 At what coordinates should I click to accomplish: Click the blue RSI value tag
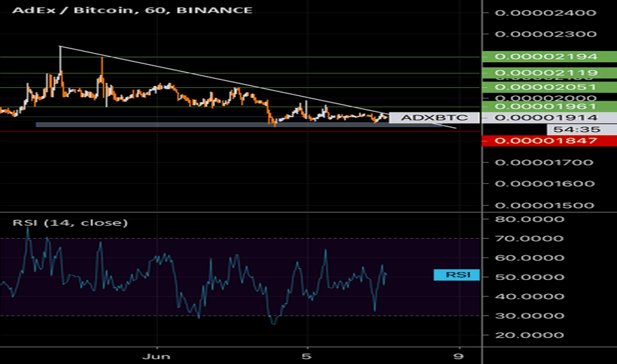coord(456,275)
